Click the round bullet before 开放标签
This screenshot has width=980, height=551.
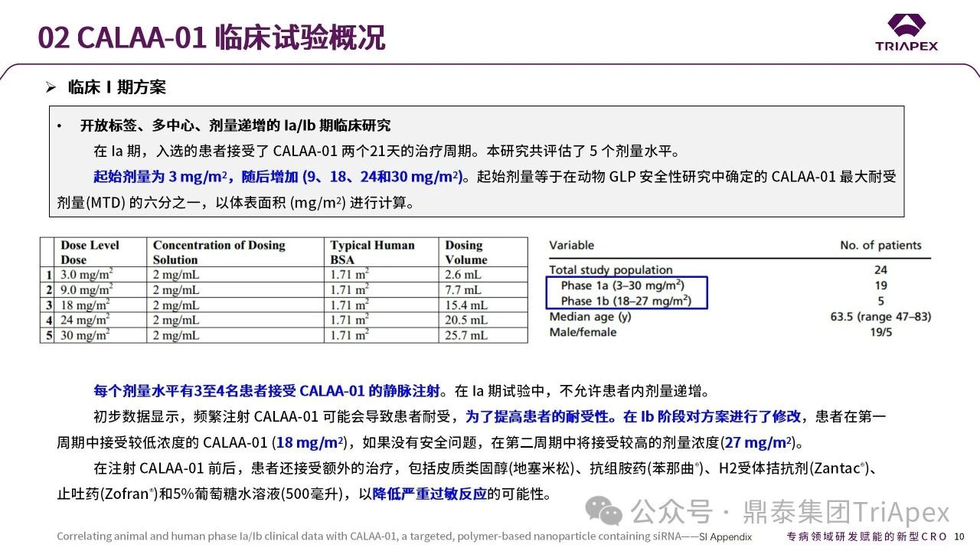pos(60,126)
